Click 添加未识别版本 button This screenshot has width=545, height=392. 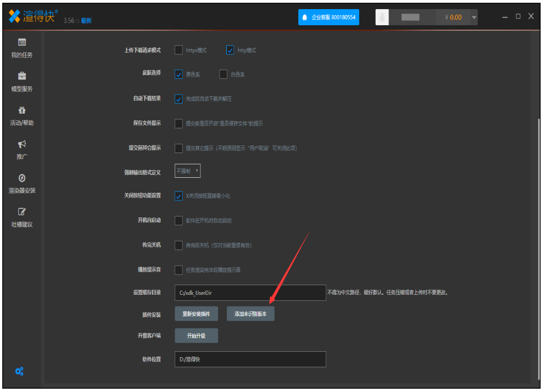point(250,314)
